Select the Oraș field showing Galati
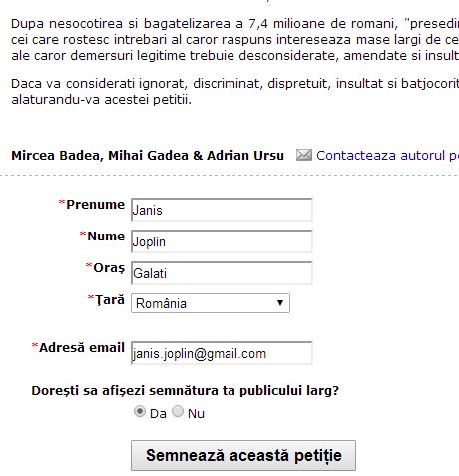 coord(222,273)
